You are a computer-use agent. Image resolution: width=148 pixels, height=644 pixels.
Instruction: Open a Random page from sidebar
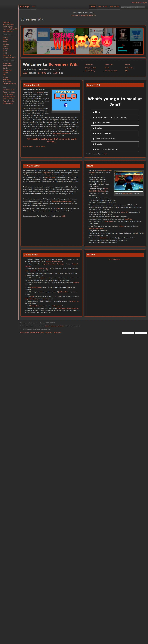click(x=8, y=27)
